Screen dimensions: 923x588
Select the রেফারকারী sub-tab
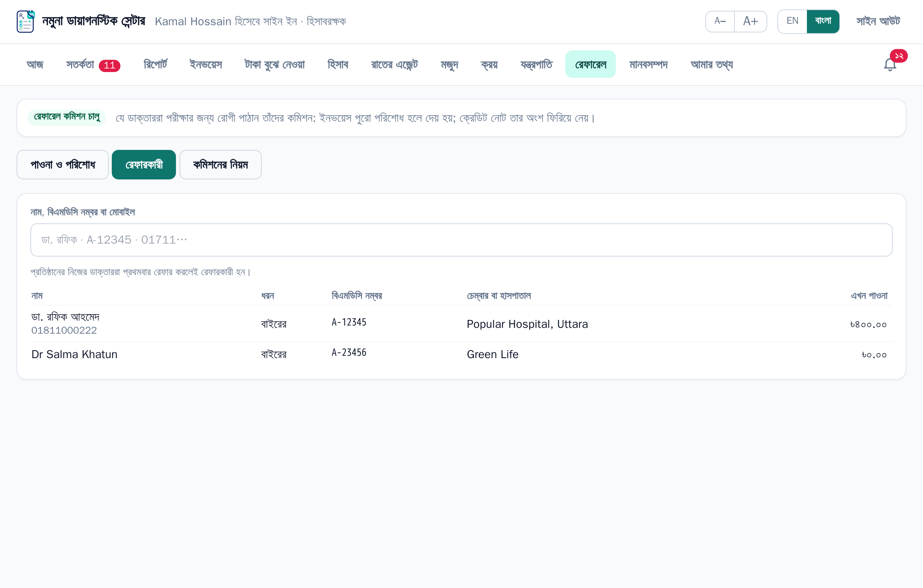(x=144, y=165)
